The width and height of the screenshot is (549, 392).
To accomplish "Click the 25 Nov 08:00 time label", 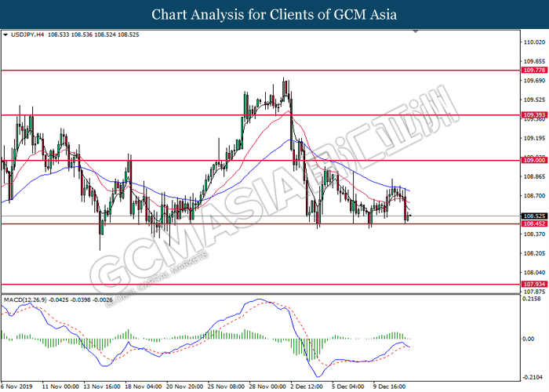I will pyautogui.click(x=226, y=387).
